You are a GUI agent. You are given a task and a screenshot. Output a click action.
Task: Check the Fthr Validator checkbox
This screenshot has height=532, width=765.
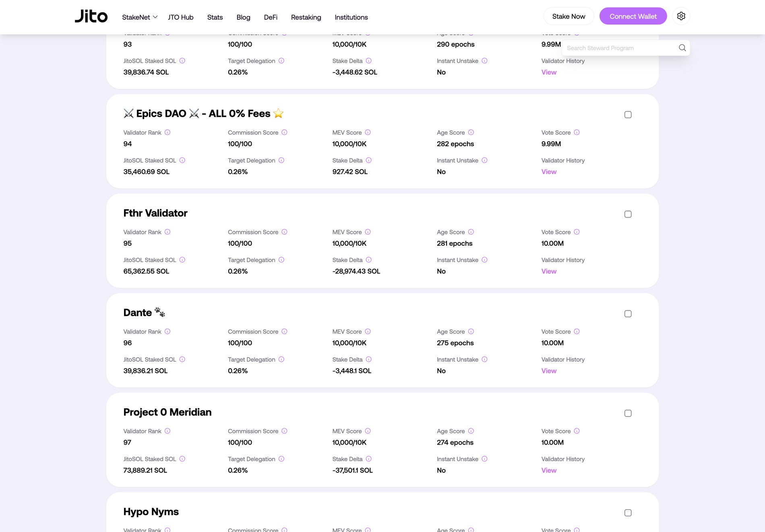pos(628,214)
